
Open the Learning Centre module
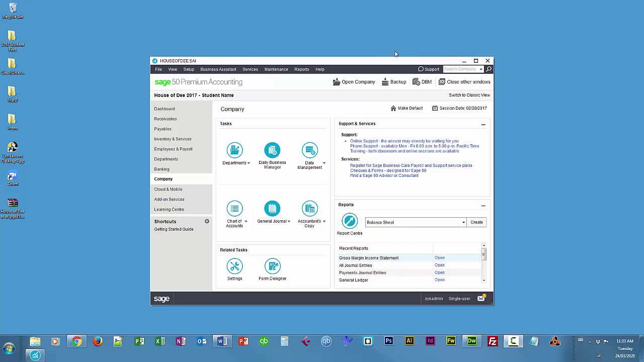[169, 209]
